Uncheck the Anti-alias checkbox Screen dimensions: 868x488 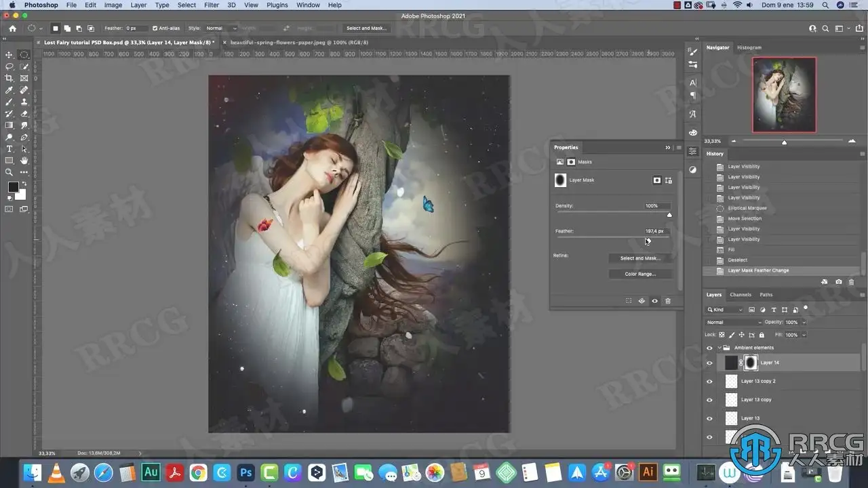(155, 28)
